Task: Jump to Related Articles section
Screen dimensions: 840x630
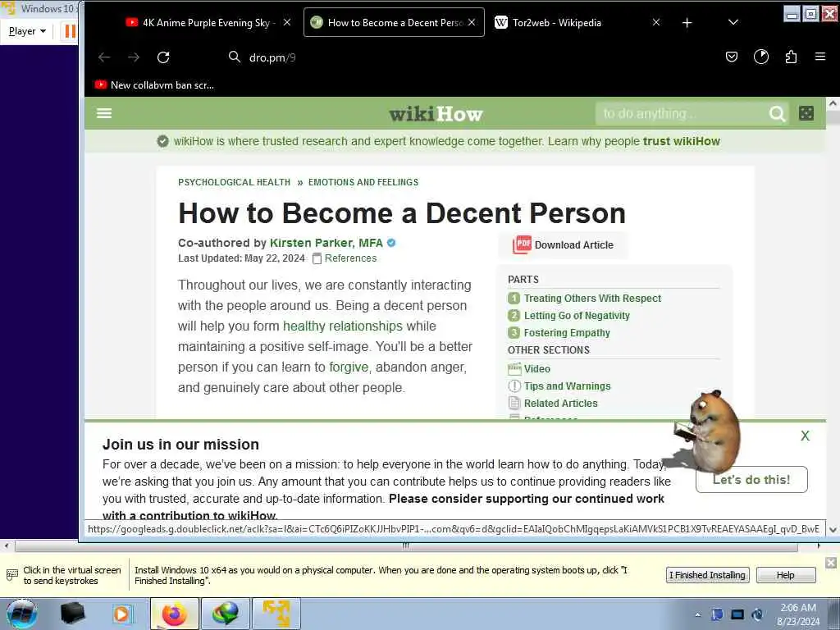Action: pos(560,404)
